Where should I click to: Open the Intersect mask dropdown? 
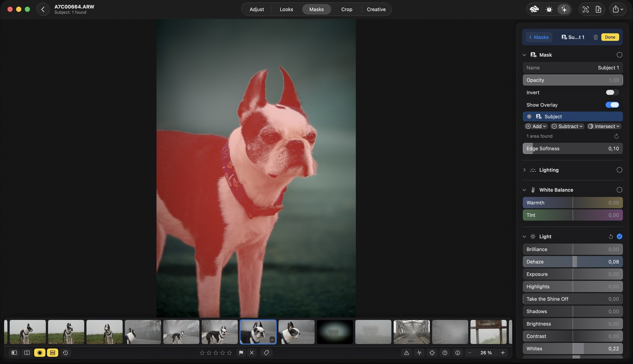coord(604,127)
